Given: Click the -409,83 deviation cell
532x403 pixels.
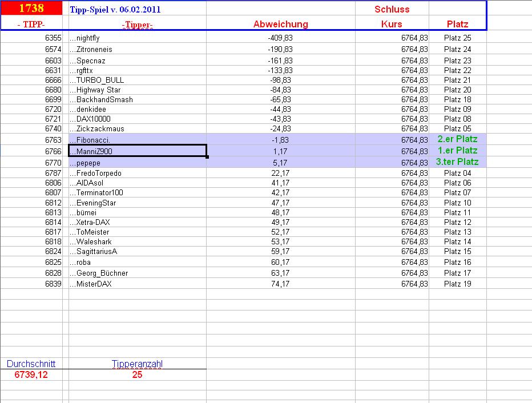Looking at the screenshot, I should coord(280,38).
